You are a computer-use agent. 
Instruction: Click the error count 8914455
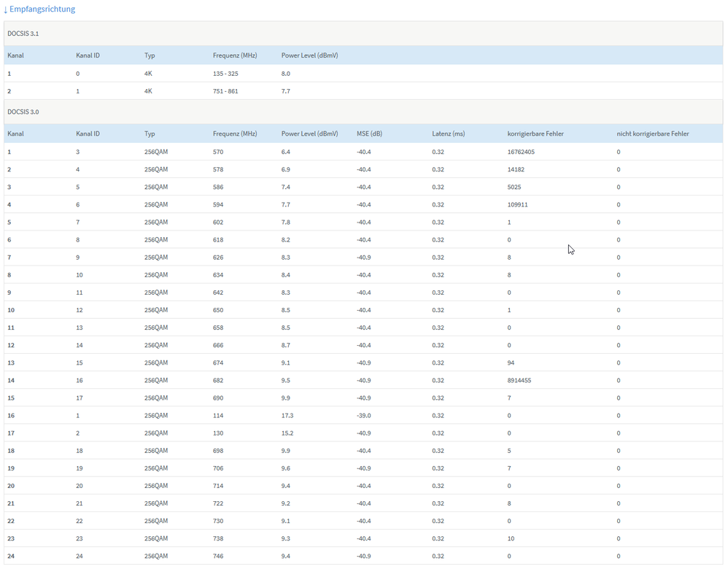click(519, 380)
